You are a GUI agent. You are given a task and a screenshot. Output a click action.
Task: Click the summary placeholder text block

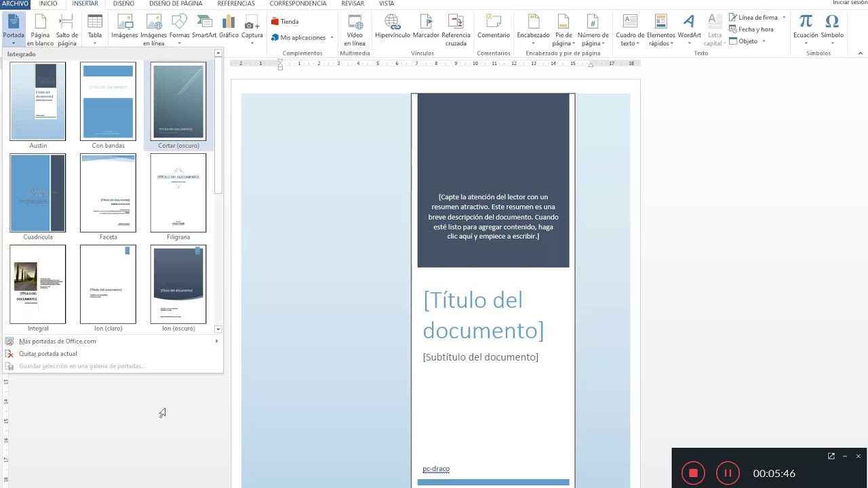pyautogui.click(x=493, y=217)
